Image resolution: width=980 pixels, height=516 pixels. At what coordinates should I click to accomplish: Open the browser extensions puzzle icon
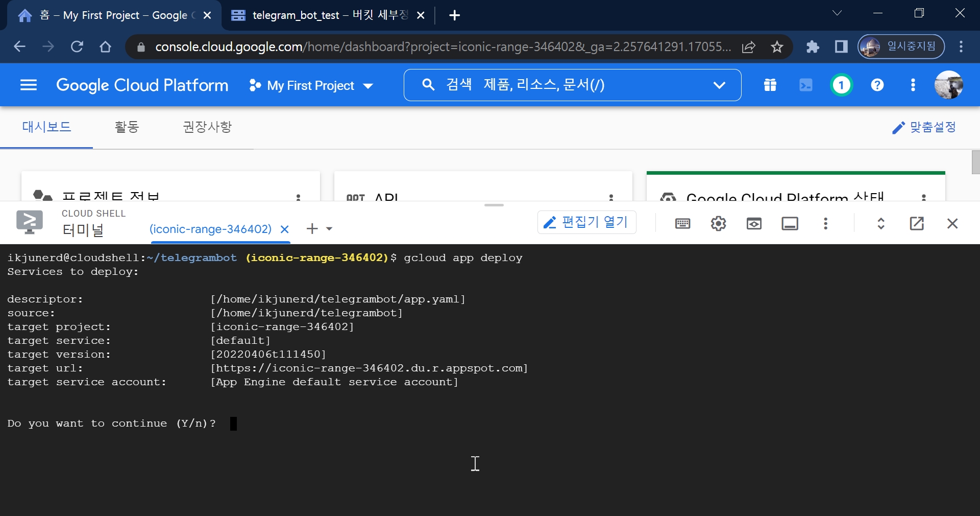813,47
